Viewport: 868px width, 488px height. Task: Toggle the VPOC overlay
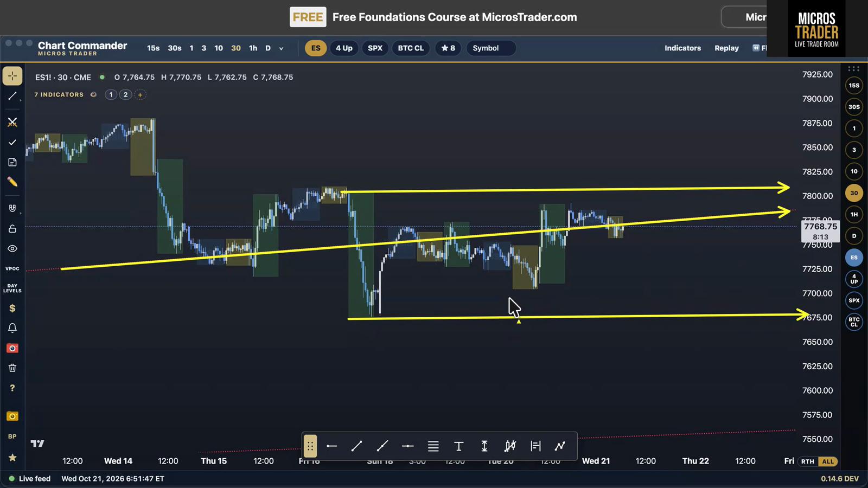[x=12, y=268]
